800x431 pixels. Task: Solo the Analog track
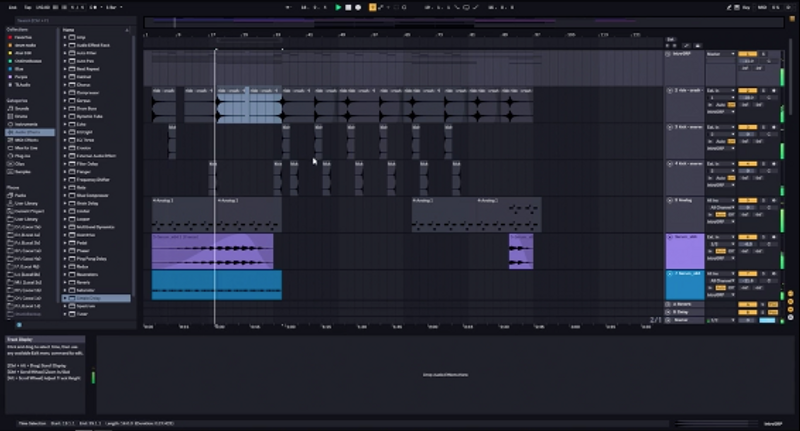pyautogui.click(x=764, y=200)
